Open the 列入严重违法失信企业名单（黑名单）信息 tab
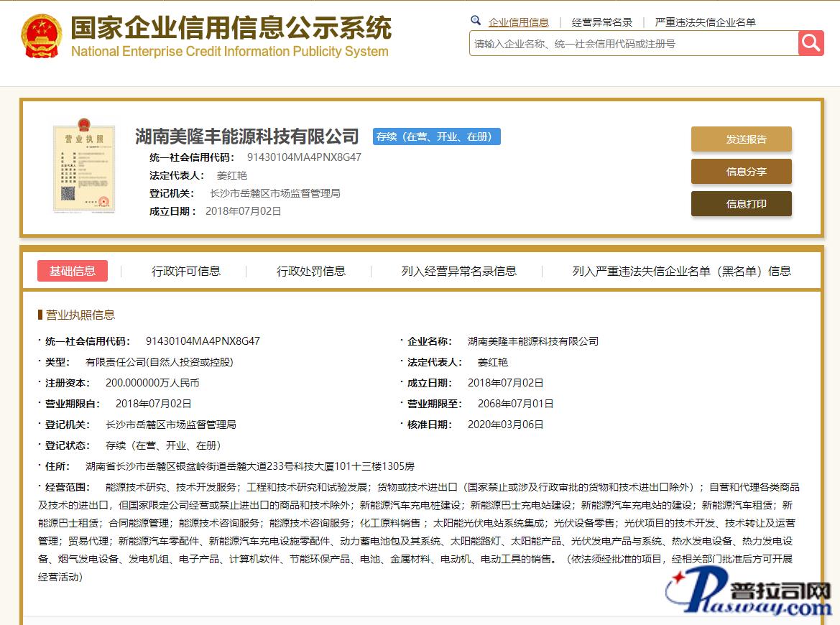840x625 pixels. [681, 271]
